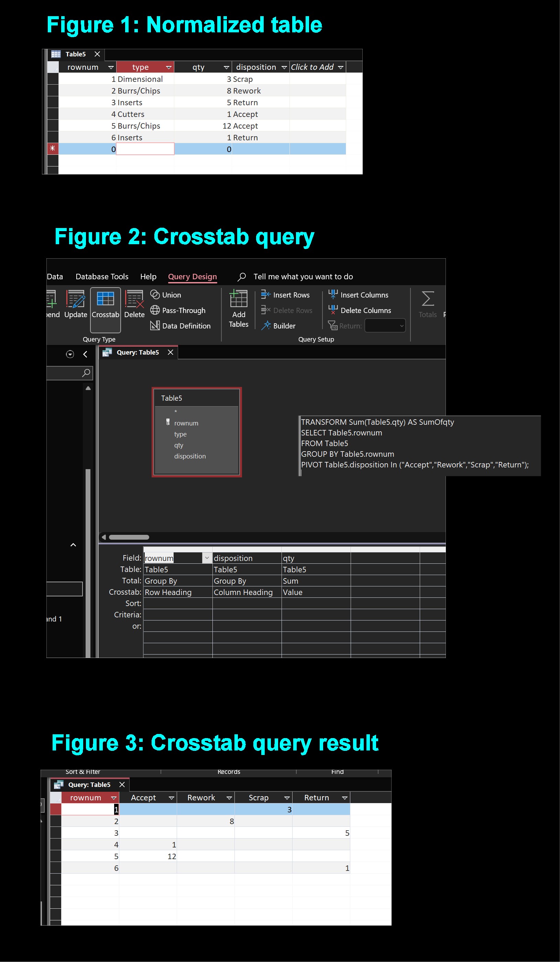This screenshot has width=560, height=962.
Task: Click Tell me what you want to do
Action: click(303, 277)
